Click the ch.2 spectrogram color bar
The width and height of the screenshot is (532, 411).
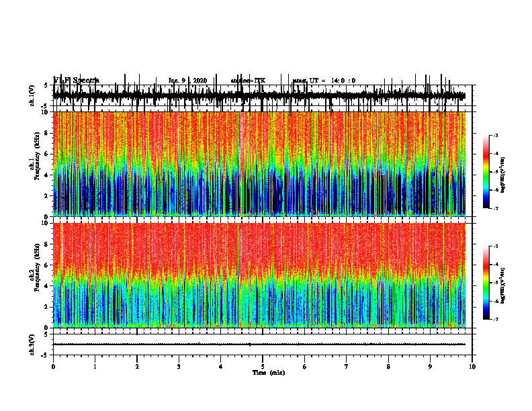(486, 283)
